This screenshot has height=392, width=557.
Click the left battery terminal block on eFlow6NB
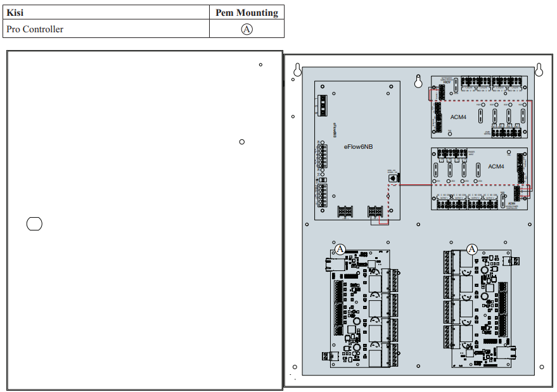coord(345,212)
